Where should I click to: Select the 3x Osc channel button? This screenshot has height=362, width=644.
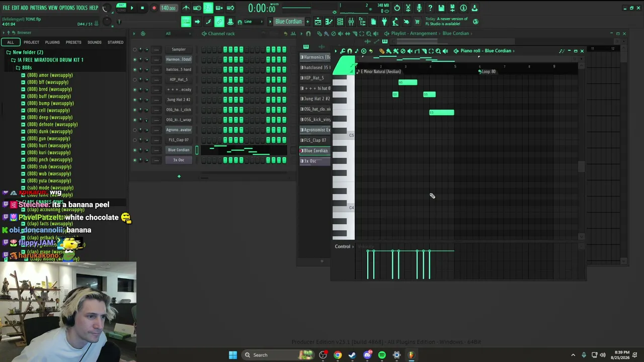[x=179, y=160]
